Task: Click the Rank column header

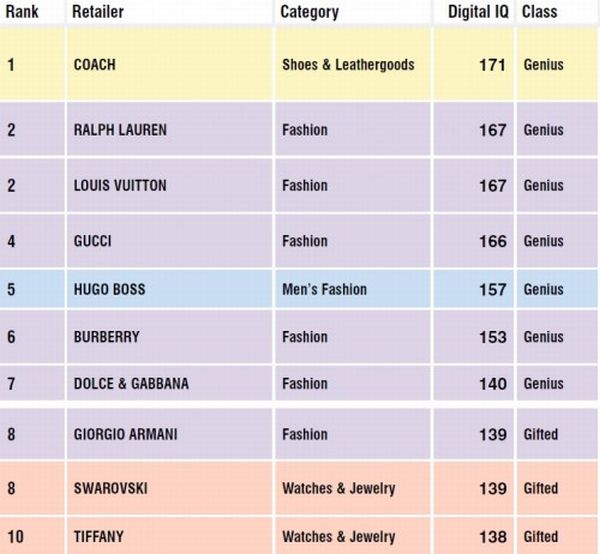Action: (x=22, y=11)
